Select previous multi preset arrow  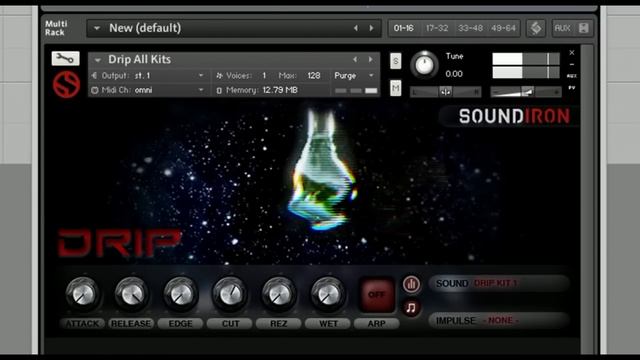[x=356, y=28]
